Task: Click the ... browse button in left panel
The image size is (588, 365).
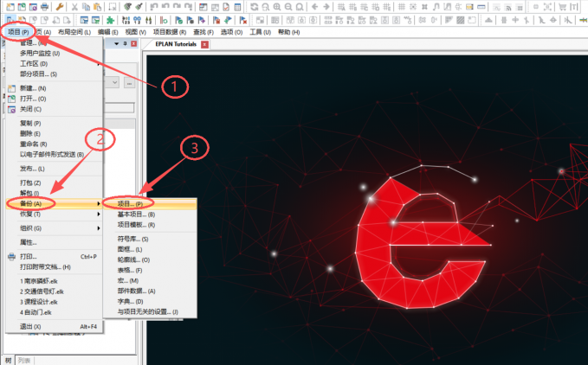Action: pos(129,83)
